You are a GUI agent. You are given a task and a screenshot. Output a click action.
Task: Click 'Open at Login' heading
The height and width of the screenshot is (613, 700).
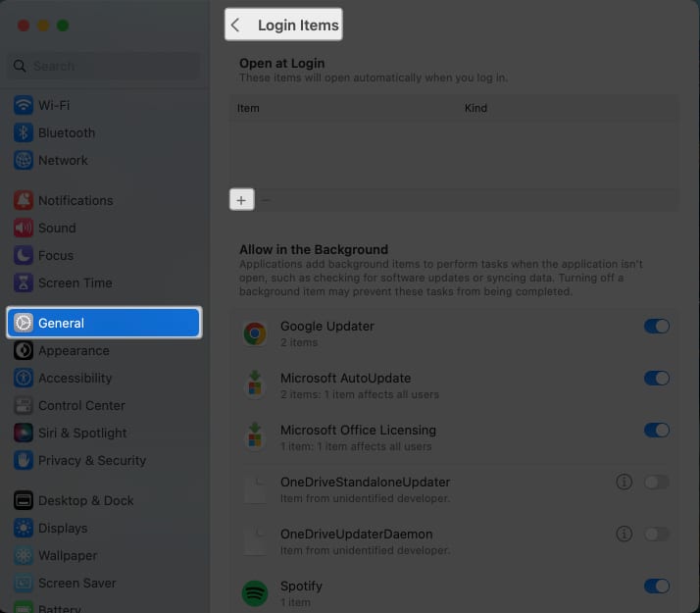(281, 64)
